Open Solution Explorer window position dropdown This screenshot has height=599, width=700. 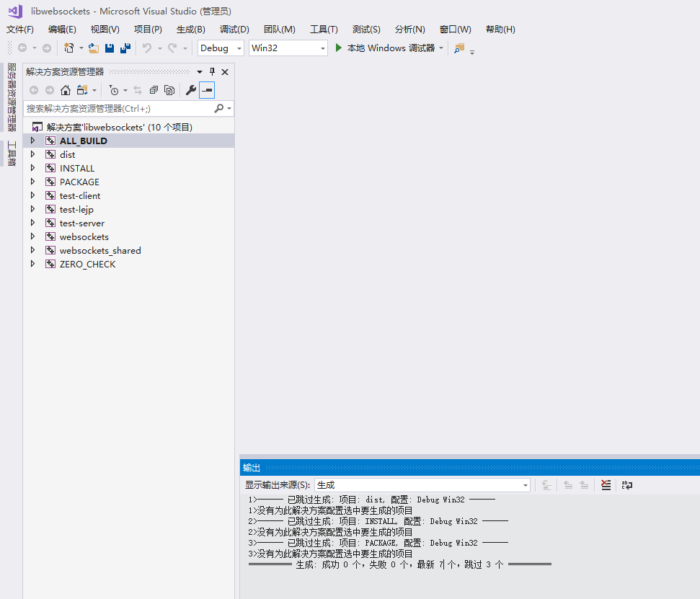pos(200,71)
